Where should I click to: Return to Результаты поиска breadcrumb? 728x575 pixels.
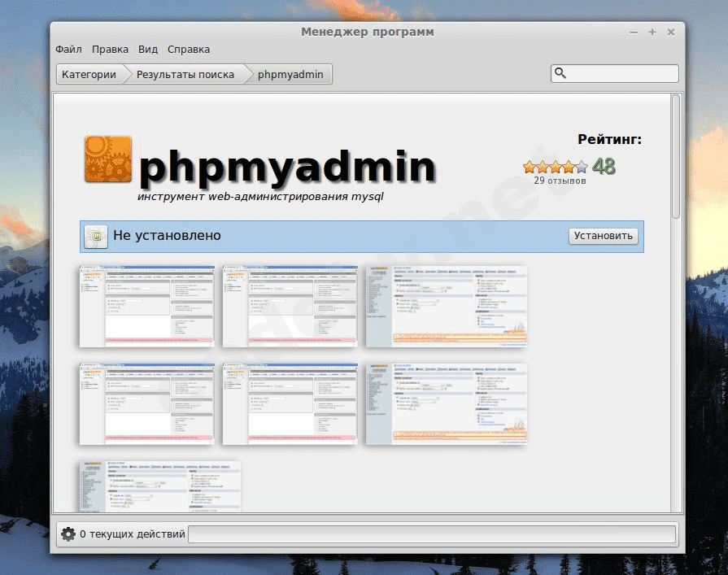[185, 75]
